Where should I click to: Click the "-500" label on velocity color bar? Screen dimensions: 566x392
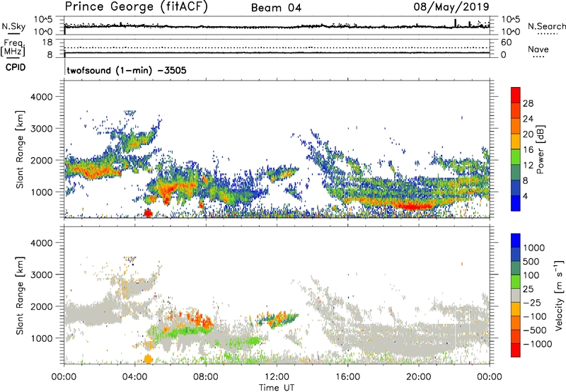point(535,330)
